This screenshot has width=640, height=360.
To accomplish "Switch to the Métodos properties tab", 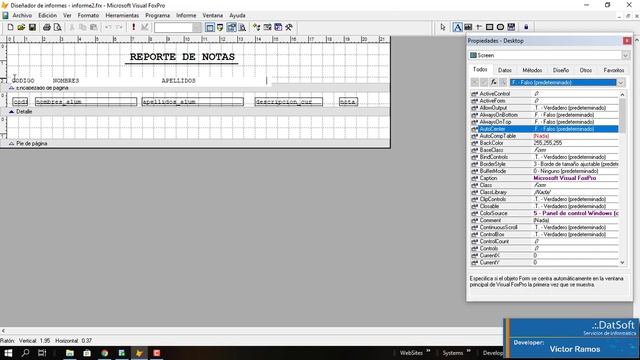I will (532, 70).
